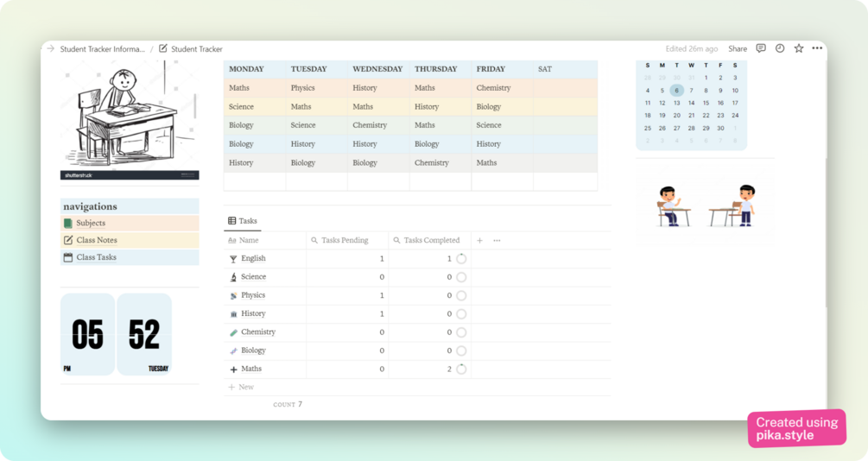Click the Student Tracker breadcrumb title
The height and width of the screenshot is (461, 868).
[197, 48]
